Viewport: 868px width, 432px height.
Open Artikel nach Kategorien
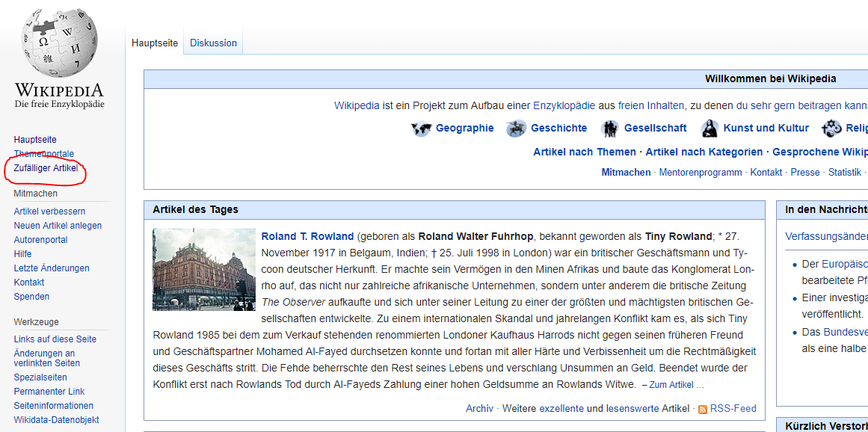[704, 152]
